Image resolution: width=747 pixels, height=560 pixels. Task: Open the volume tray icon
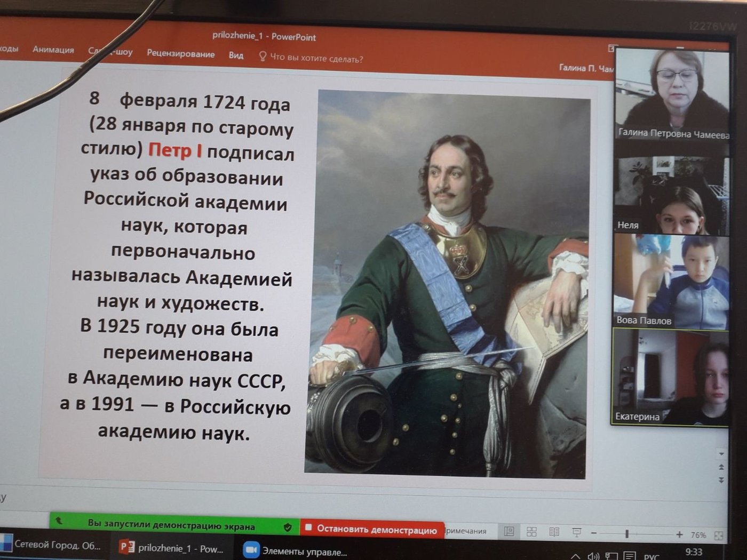coord(593,556)
